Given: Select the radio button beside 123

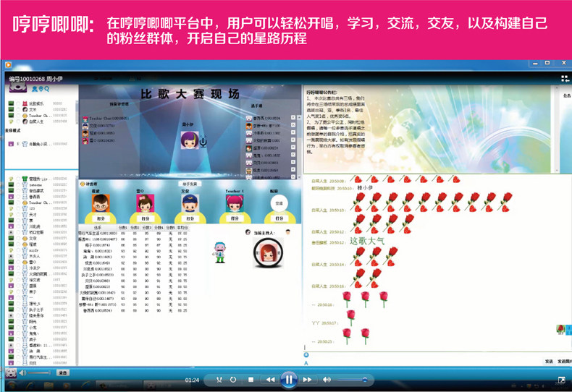Looking at the screenshot, I should (18, 208).
